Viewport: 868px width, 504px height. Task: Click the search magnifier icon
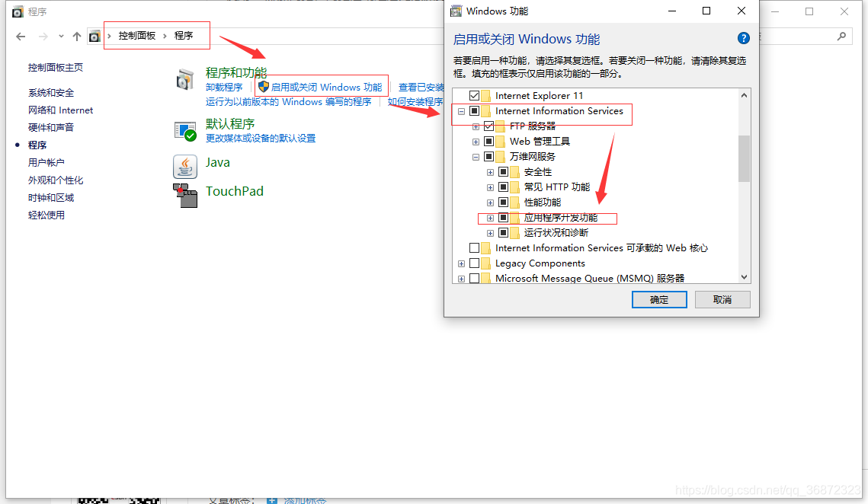coord(841,37)
